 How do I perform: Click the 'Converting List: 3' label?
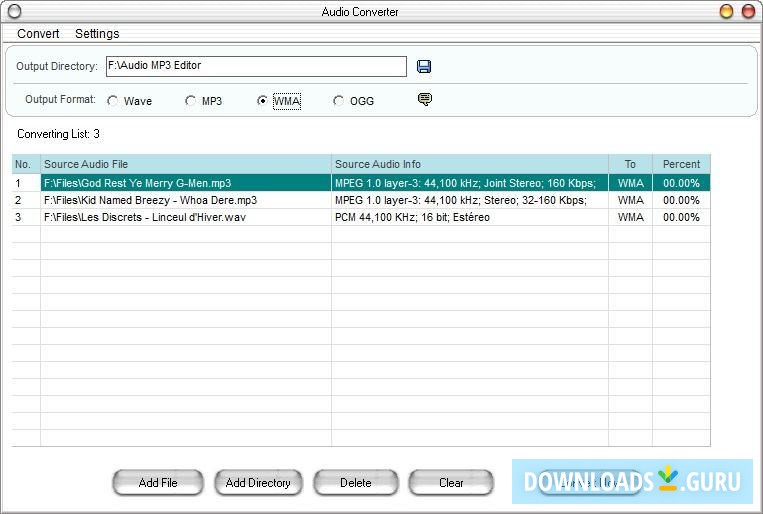point(58,134)
